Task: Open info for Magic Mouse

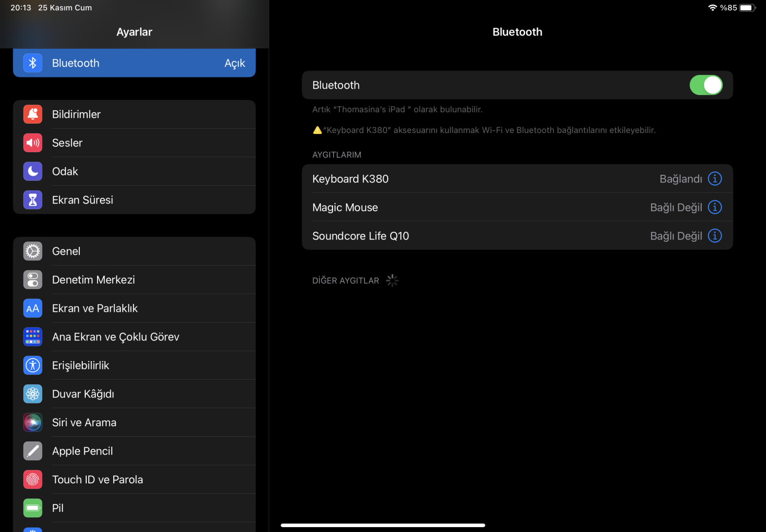Action: (x=715, y=207)
